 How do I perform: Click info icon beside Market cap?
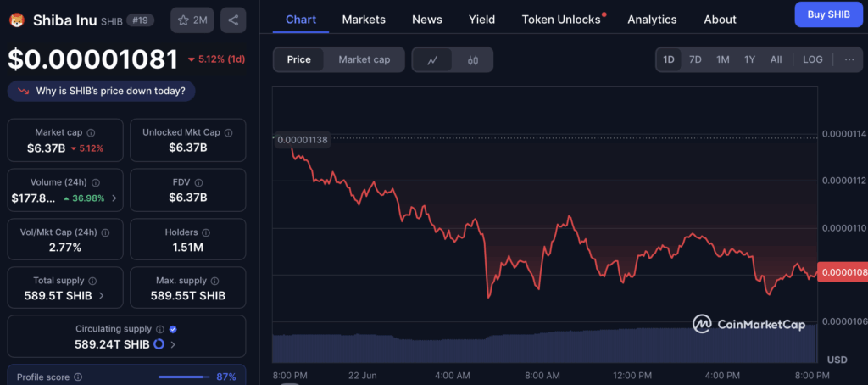pos(91,133)
